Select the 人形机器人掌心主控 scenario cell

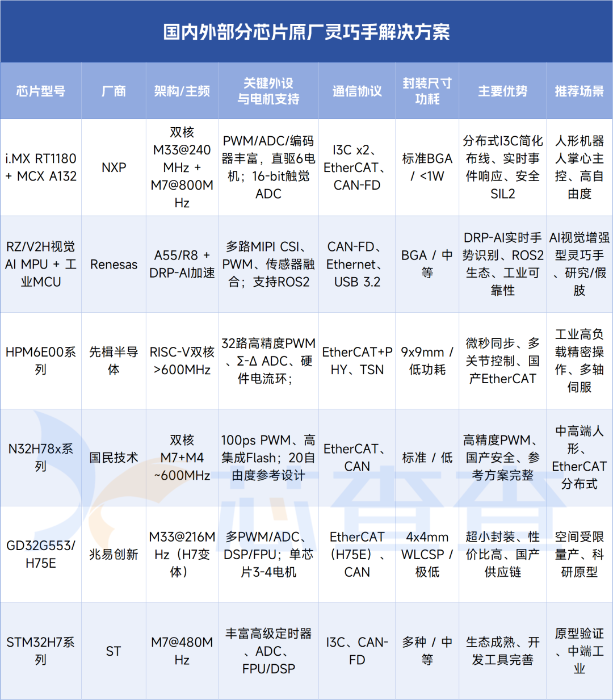[x=580, y=167]
